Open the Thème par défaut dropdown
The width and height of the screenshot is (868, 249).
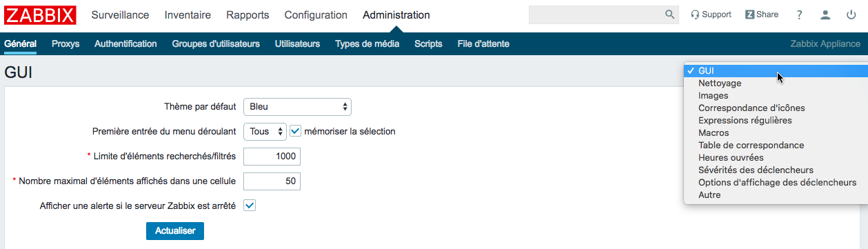[x=298, y=107]
